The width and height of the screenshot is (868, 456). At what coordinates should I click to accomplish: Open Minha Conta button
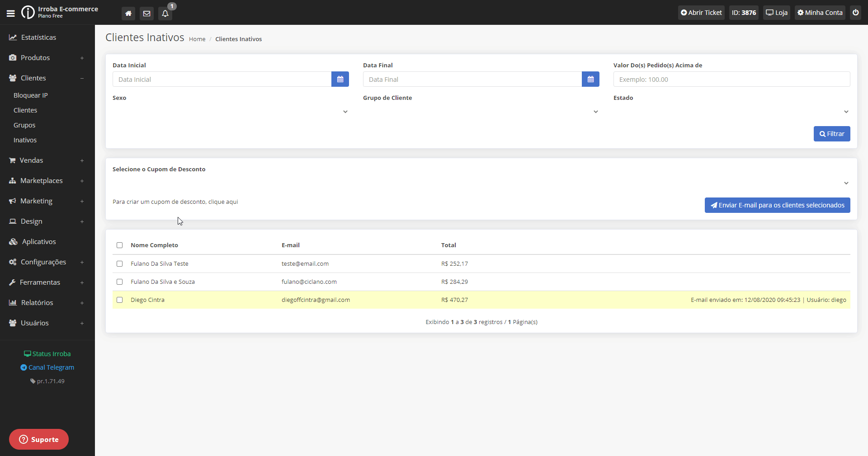(820, 13)
